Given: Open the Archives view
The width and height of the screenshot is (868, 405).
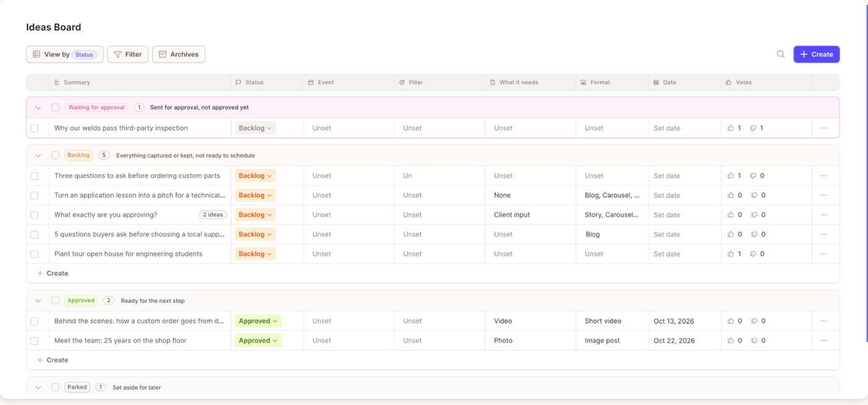Looking at the screenshot, I should click(x=179, y=55).
